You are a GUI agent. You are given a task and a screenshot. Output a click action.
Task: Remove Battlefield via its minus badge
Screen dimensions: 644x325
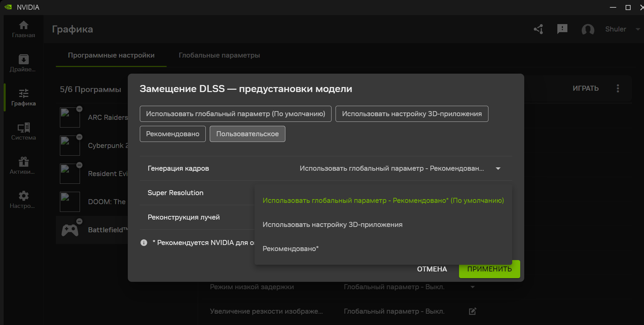click(79, 221)
